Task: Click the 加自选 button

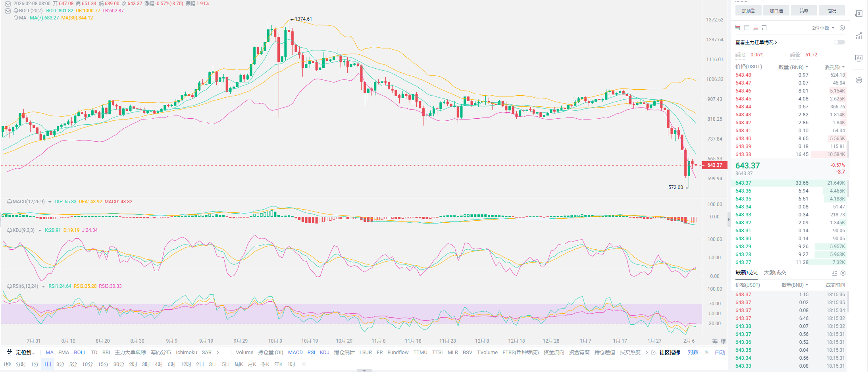Action: 776,11
